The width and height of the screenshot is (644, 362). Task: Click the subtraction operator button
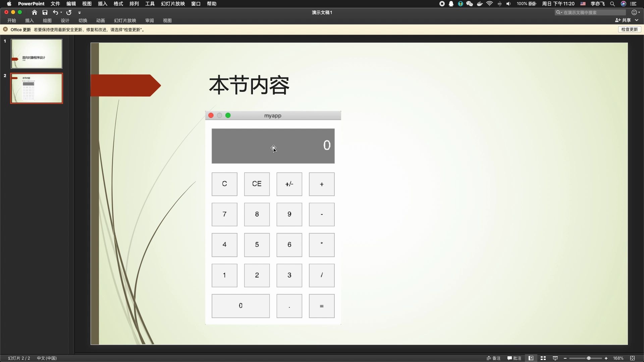pyautogui.click(x=322, y=215)
